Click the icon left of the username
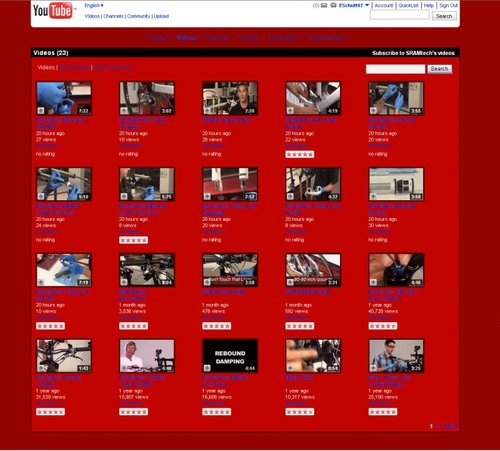Image resolution: width=500 pixels, height=451 pixels. coord(333,6)
